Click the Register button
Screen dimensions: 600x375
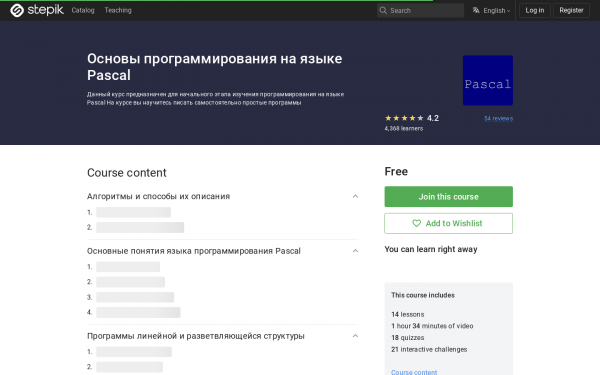(571, 10)
